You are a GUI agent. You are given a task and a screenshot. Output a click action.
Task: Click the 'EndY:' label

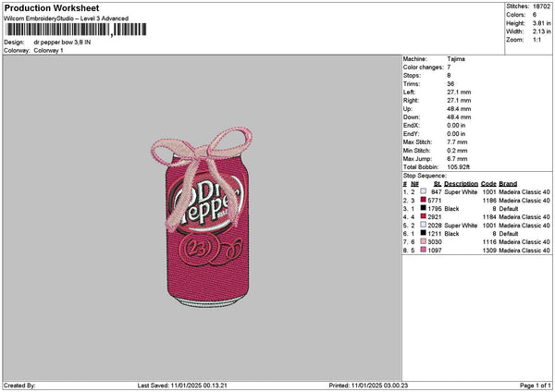tap(411, 134)
